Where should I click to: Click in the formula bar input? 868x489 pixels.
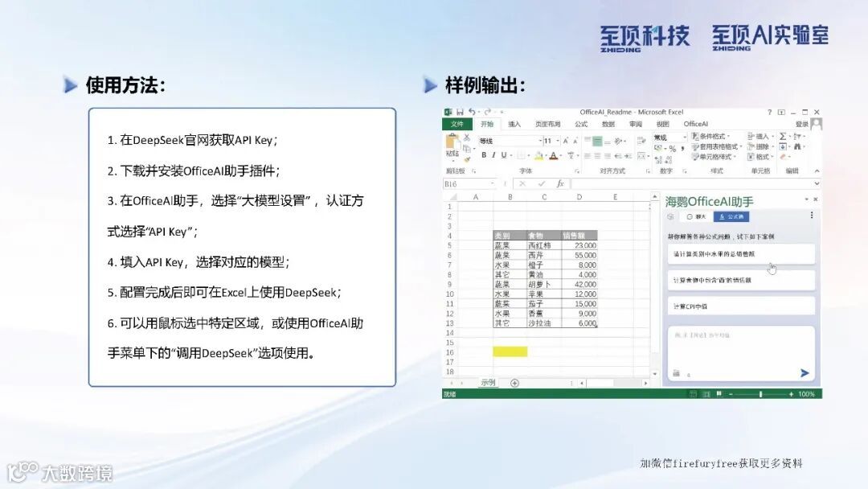[692, 184]
